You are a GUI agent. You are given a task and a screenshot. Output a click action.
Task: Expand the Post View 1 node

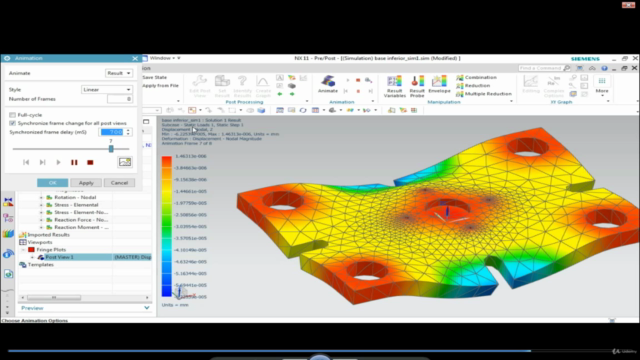tap(33, 257)
